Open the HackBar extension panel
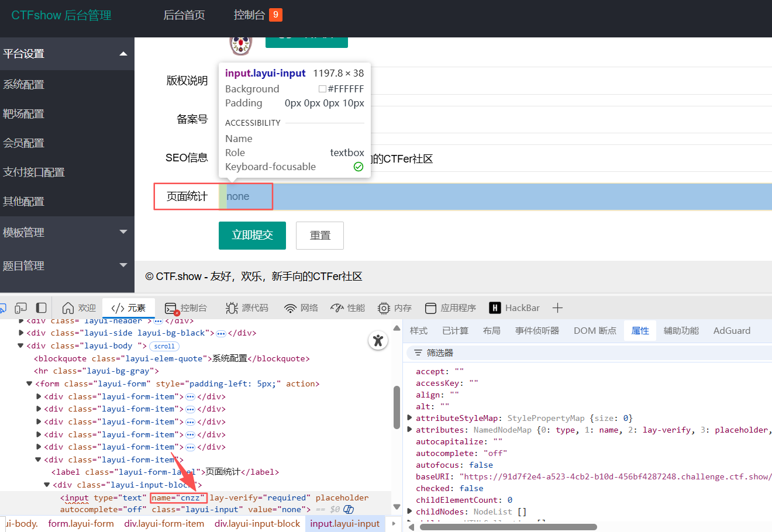Screen dimensions: 772x532 tap(515, 308)
